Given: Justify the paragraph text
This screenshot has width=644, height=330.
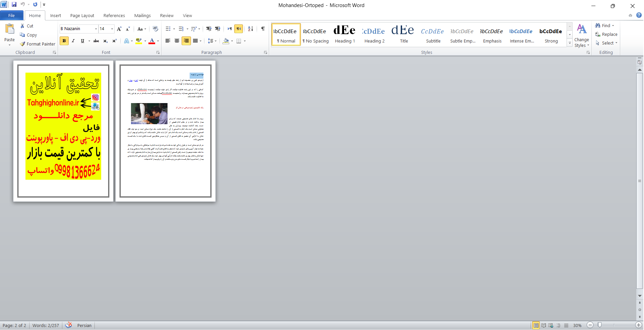Looking at the screenshot, I should point(195,41).
